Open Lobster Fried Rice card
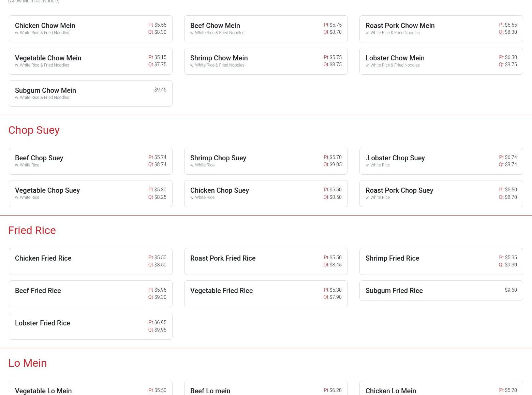The width and height of the screenshot is (532, 395). coord(90,326)
